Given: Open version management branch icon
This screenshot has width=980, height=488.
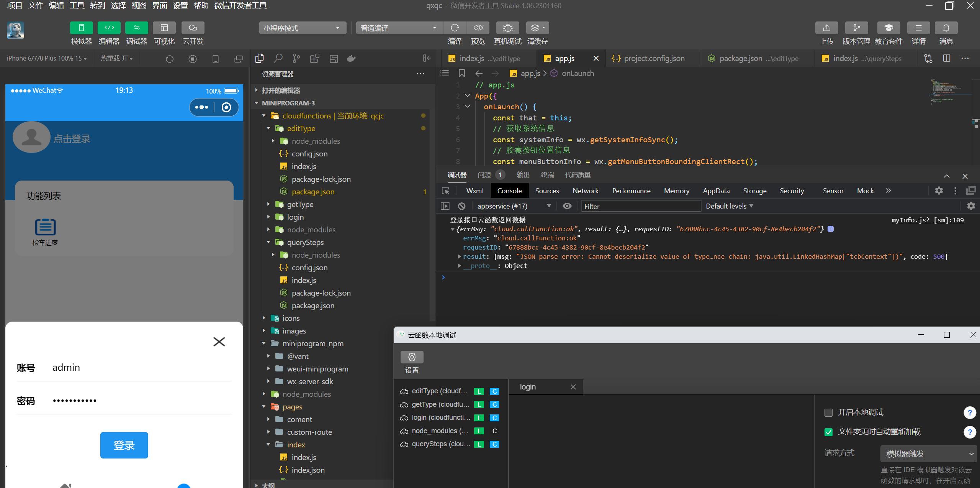Looking at the screenshot, I should [x=856, y=28].
